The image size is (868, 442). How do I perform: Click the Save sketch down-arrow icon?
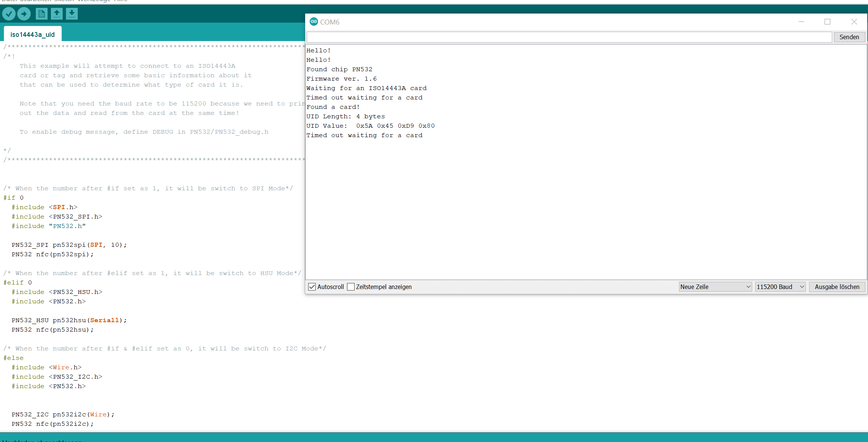[72, 14]
